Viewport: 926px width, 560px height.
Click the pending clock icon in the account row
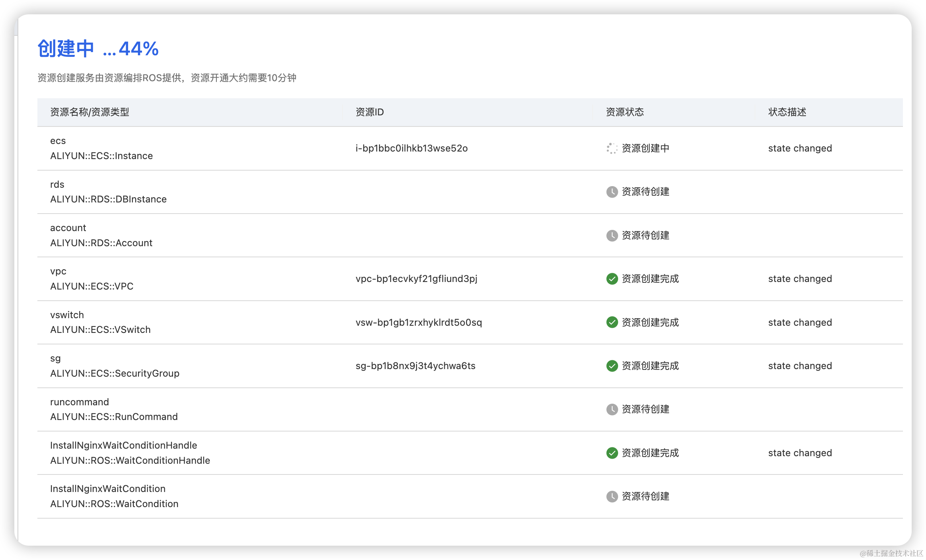coord(612,235)
